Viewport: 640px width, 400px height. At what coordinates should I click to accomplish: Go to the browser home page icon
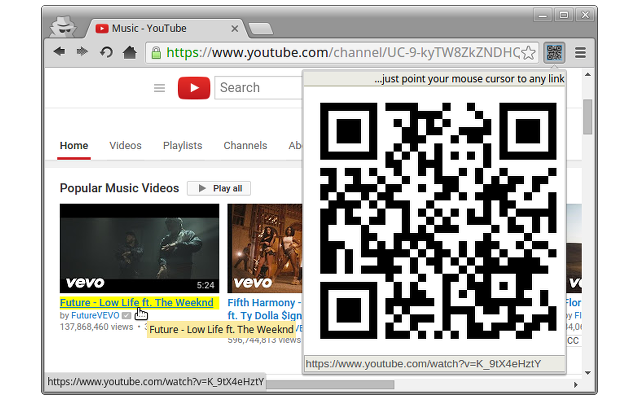(130, 52)
